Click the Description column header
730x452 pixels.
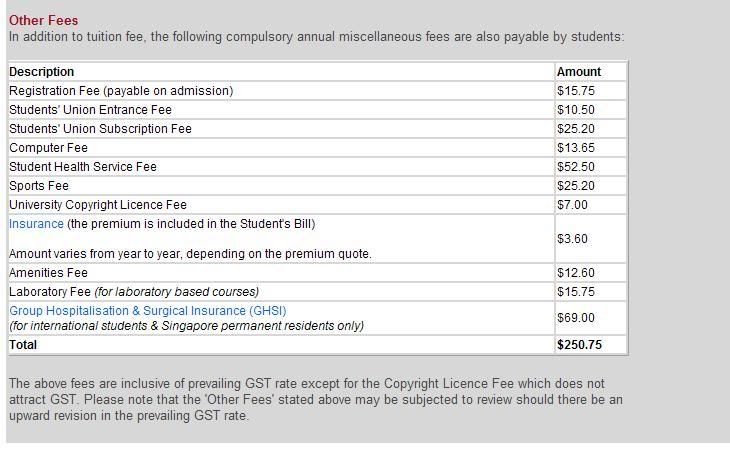pos(42,72)
